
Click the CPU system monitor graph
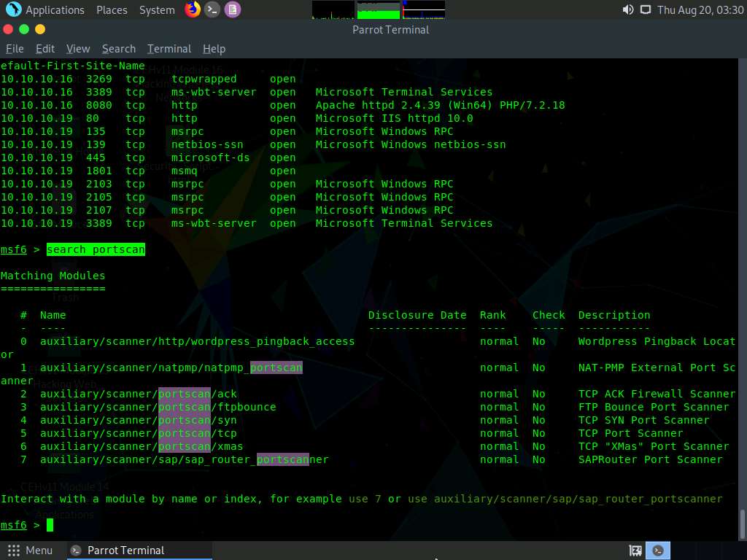(333, 9)
